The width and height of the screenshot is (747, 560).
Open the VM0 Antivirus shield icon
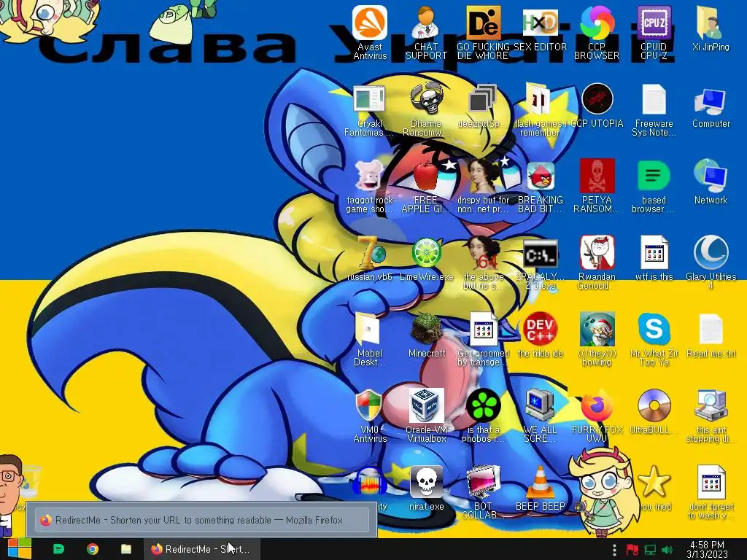(x=370, y=405)
